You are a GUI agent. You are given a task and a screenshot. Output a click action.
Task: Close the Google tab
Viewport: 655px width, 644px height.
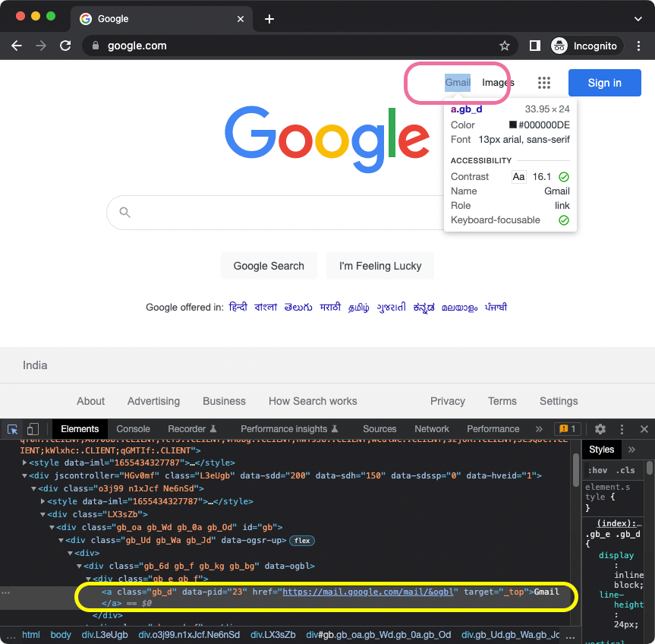pyautogui.click(x=241, y=19)
